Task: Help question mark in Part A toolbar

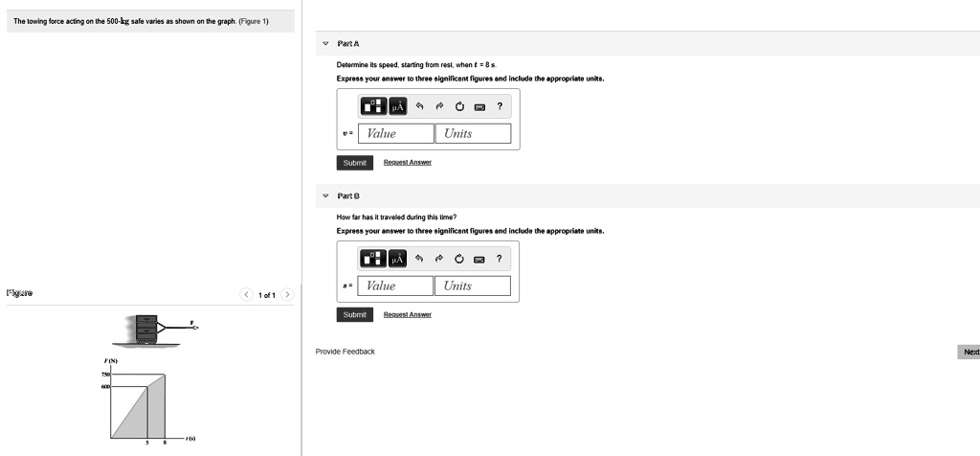Action: pos(500,106)
